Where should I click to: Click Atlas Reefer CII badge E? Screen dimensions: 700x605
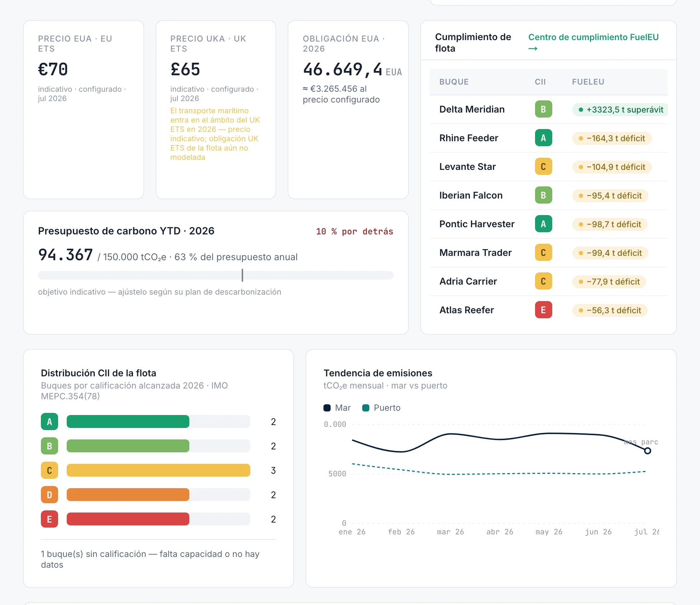coord(543,310)
